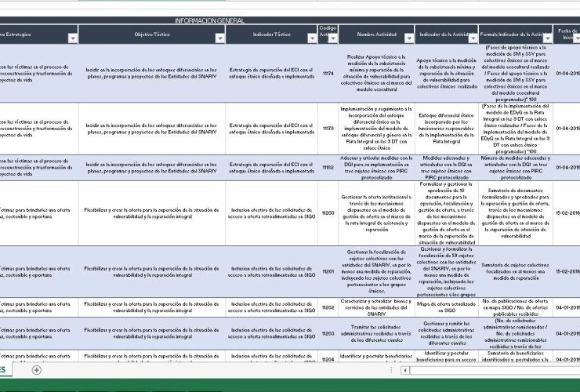Select activity code cell 11174
This screenshot has width=580, height=392.
[x=328, y=73]
